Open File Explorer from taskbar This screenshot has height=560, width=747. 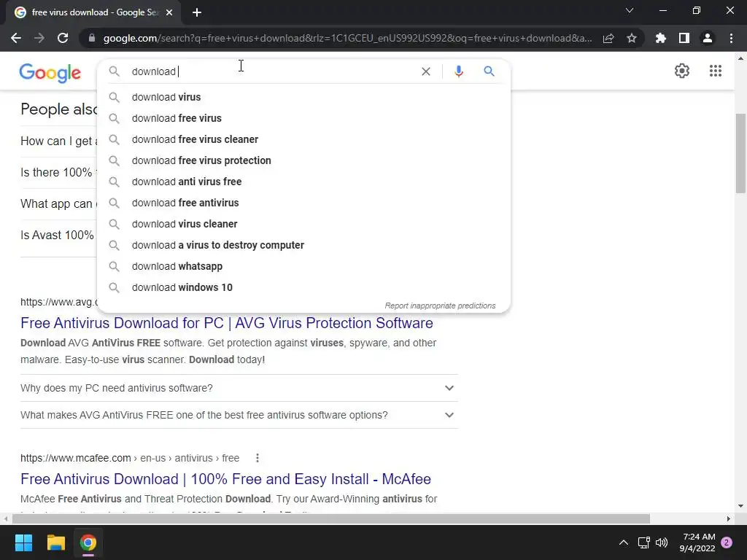[55, 542]
